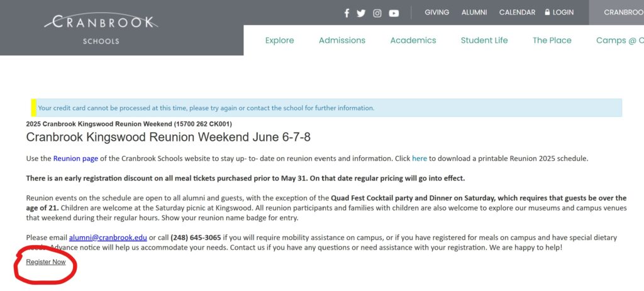Email alumni@cranbrook.edu link
Viewport: 644px width, 291px height.
pyautogui.click(x=108, y=238)
